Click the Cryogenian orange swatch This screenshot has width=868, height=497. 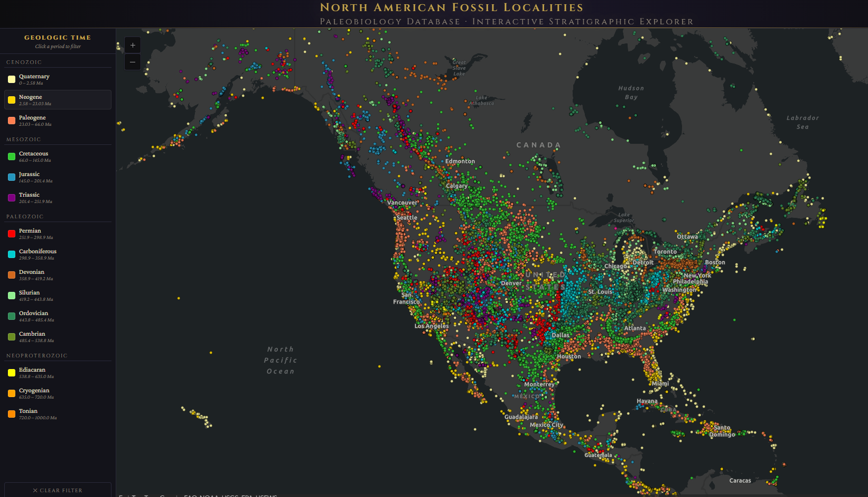point(12,393)
